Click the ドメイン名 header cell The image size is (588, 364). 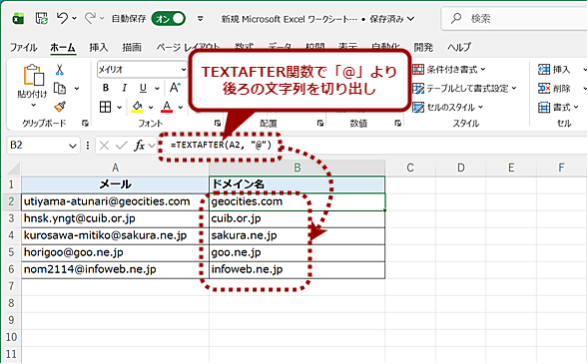(x=297, y=184)
